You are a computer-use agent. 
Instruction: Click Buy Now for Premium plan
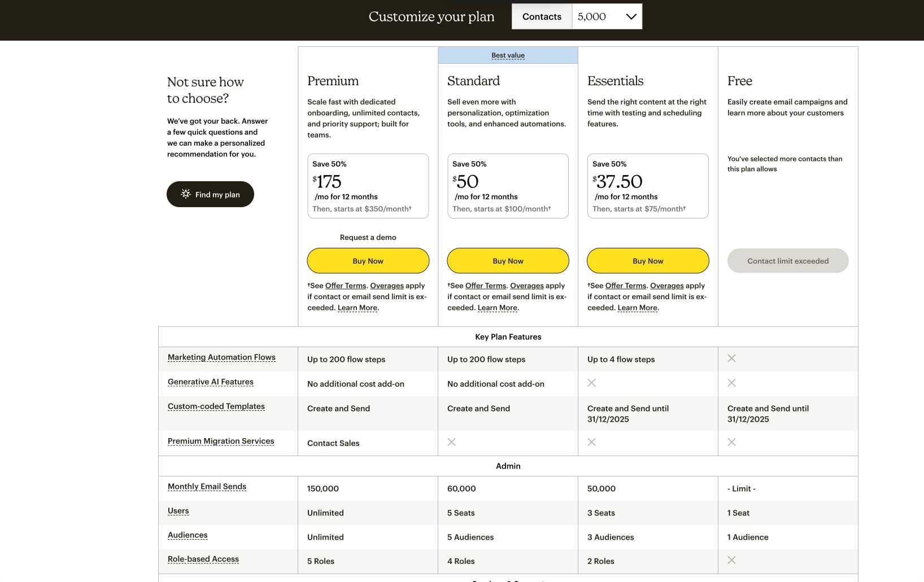[368, 261]
